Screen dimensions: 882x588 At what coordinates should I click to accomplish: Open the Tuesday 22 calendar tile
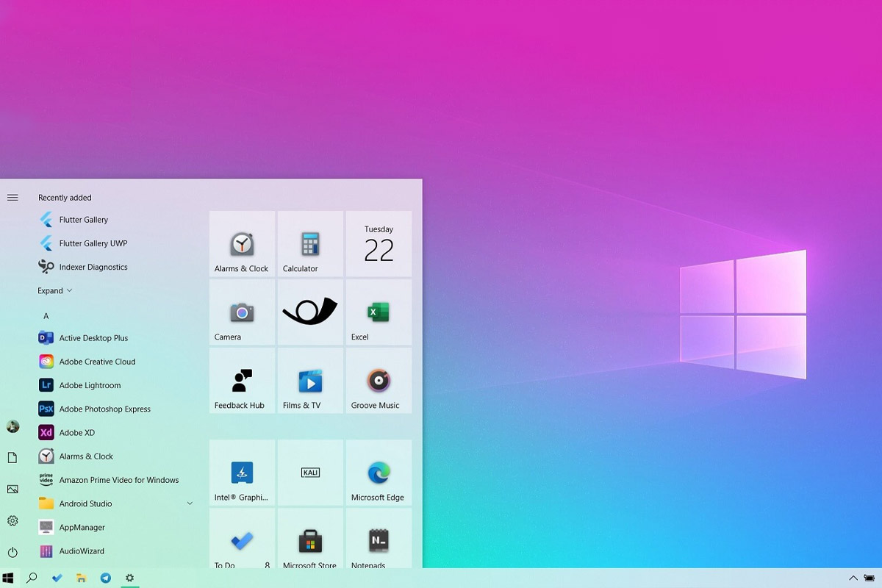(x=379, y=244)
